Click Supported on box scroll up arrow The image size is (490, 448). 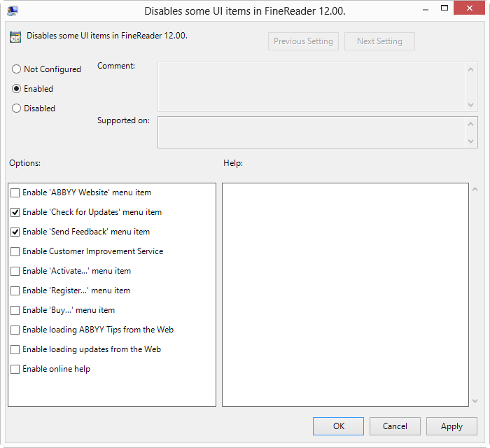click(471, 124)
